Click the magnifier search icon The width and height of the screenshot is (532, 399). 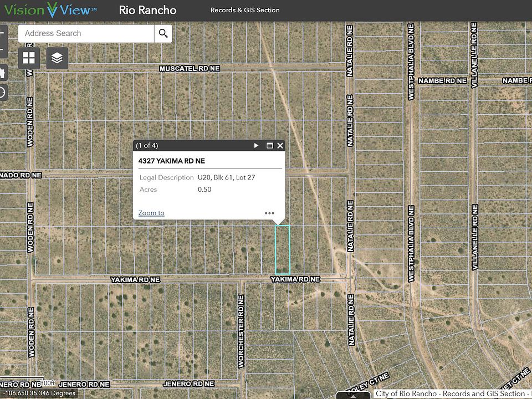(163, 33)
